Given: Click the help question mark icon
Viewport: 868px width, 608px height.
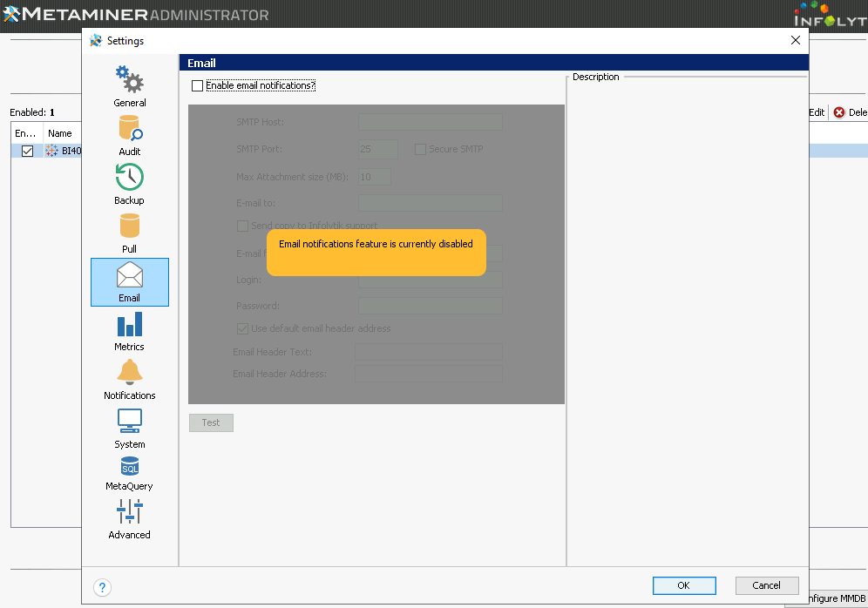Looking at the screenshot, I should (x=103, y=587).
